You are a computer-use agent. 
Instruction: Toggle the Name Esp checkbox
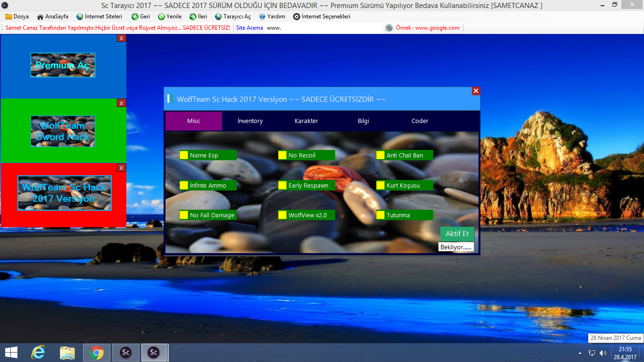tap(184, 155)
